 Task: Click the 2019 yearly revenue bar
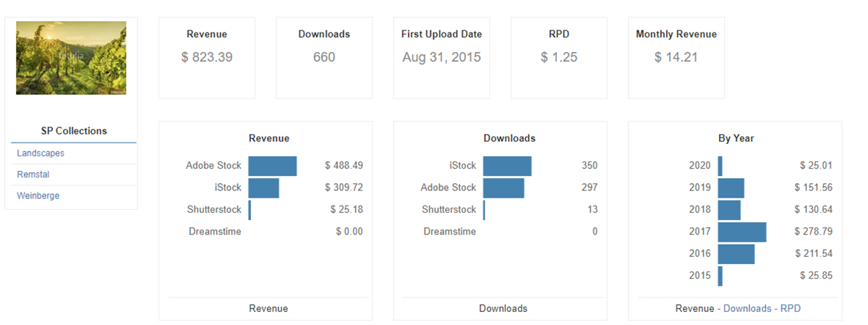tap(731, 187)
